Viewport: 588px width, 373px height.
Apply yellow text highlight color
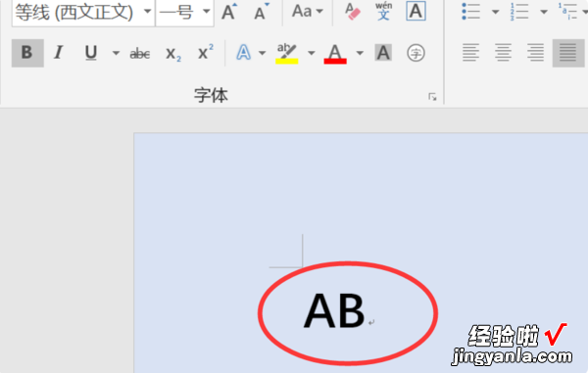click(x=287, y=53)
